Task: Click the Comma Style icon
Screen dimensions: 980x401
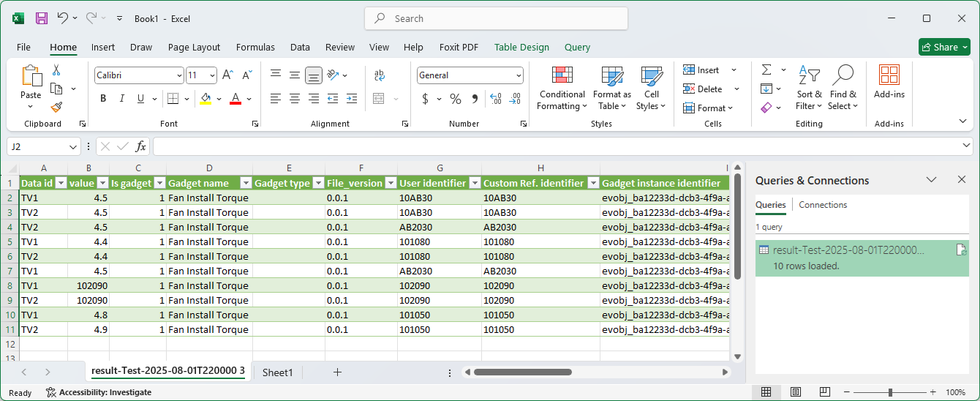Action: coord(475,99)
